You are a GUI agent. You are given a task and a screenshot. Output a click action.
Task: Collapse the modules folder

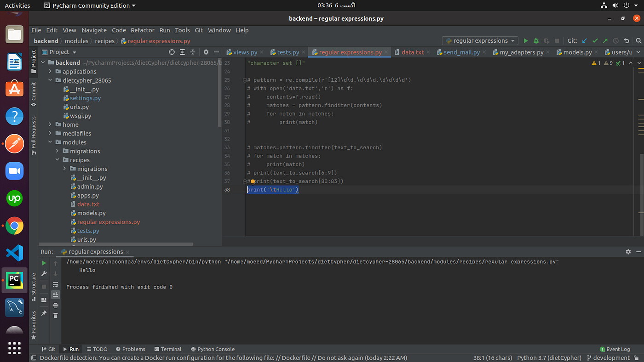[51, 142]
